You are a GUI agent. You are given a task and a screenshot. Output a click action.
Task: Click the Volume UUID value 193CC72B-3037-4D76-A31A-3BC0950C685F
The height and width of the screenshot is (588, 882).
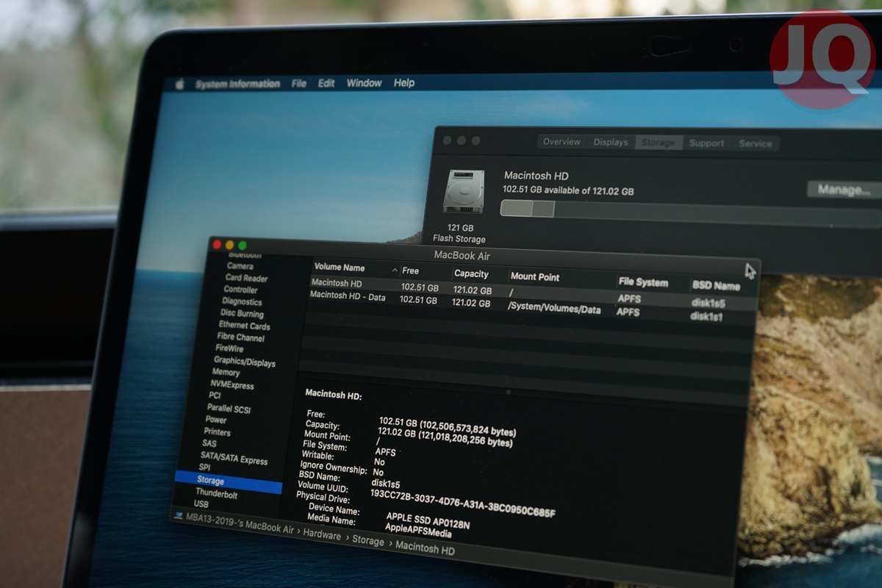462,503
